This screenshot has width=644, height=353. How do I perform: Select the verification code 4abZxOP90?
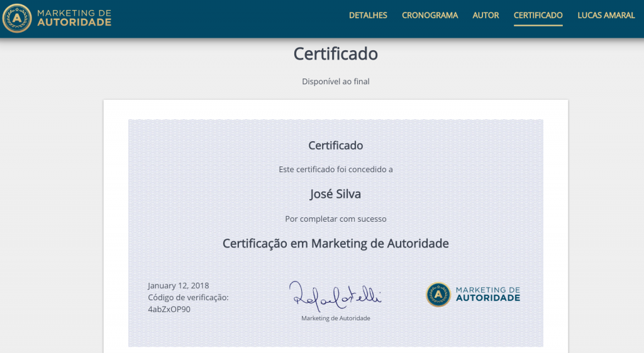(169, 310)
